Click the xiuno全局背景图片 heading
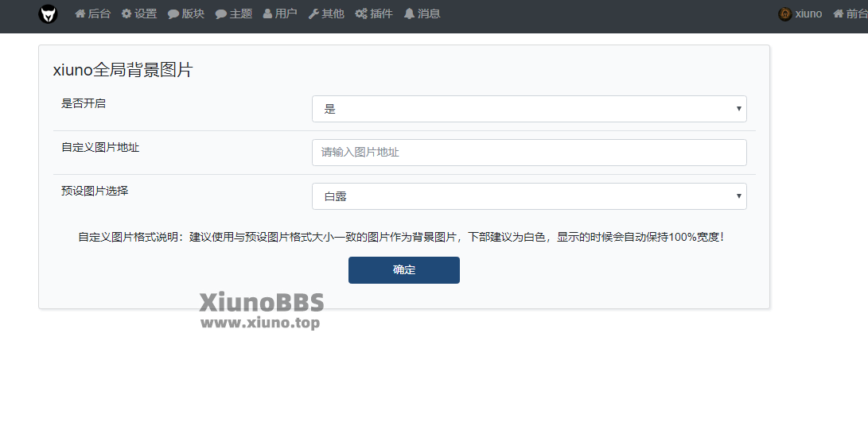The image size is (868, 422). coord(123,70)
